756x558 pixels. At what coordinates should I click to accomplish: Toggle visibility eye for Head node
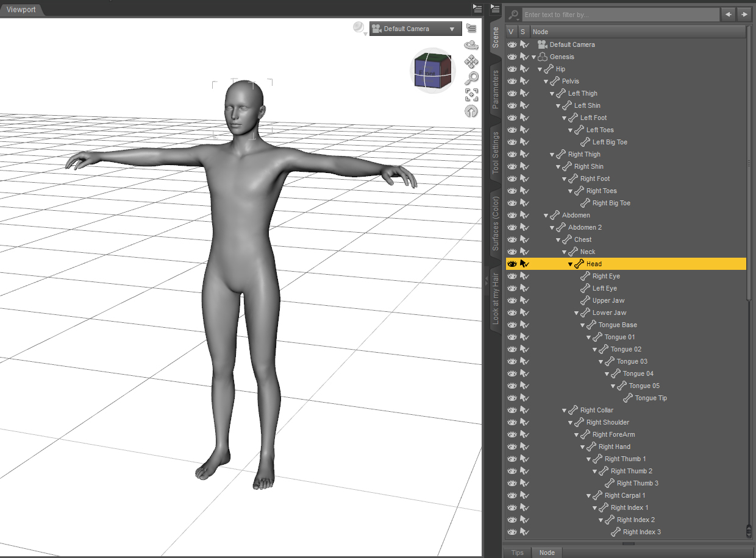pyautogui.click(x=512, y=264)
